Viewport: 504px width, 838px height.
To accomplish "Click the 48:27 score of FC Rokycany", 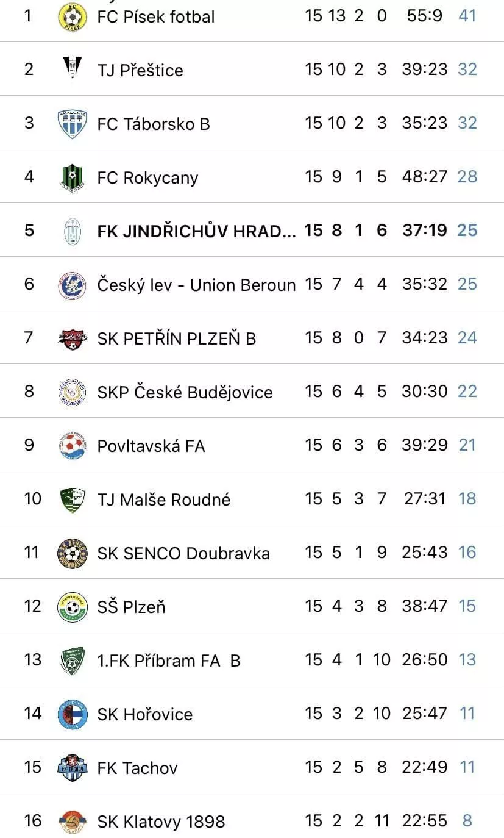I will click(x=424, y=177).
